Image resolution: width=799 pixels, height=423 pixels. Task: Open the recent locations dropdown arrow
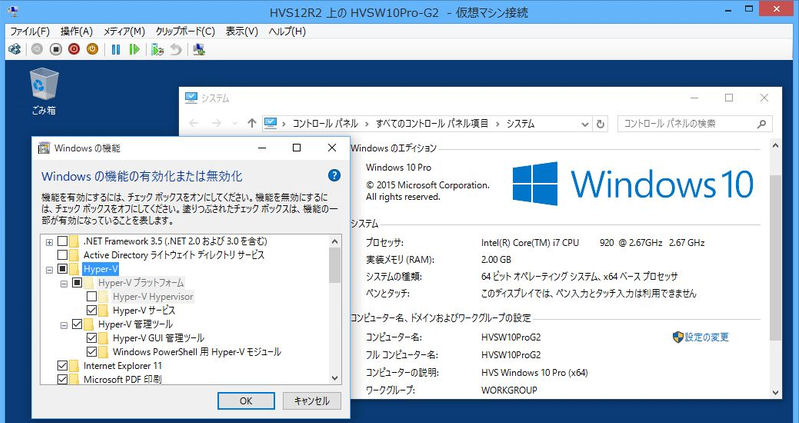[234, 123]
